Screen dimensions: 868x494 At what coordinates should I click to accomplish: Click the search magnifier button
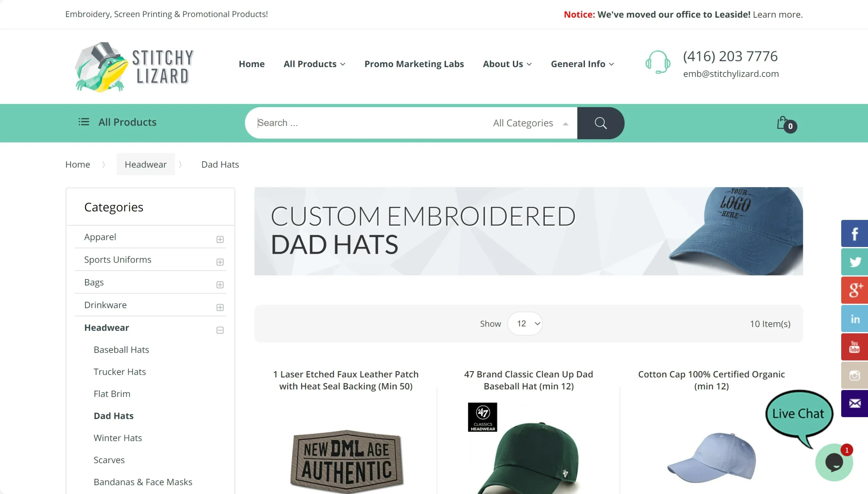click(x=600, y=123)
